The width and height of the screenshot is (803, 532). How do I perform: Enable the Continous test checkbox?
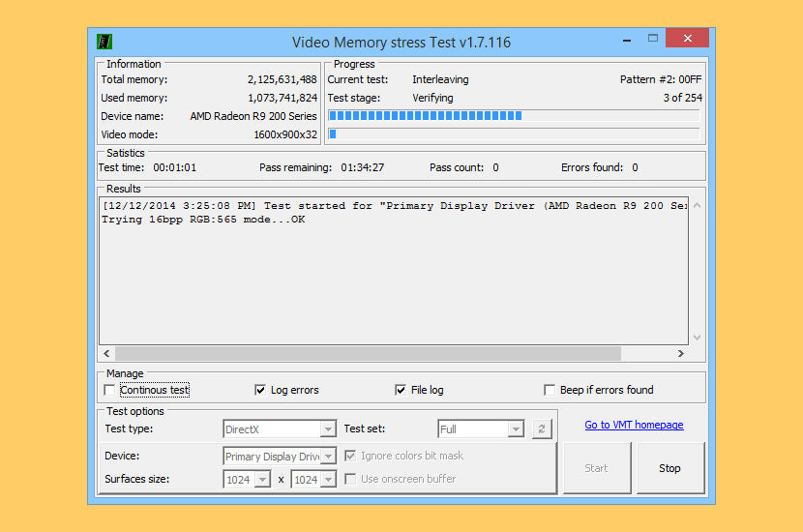pyautogui.click(x=109, y=390)
